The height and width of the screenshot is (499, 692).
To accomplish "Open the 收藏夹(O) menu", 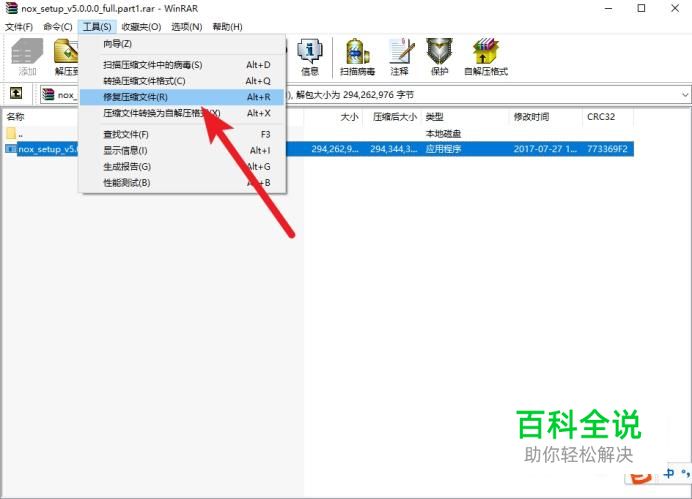I will tap(141, 27).
